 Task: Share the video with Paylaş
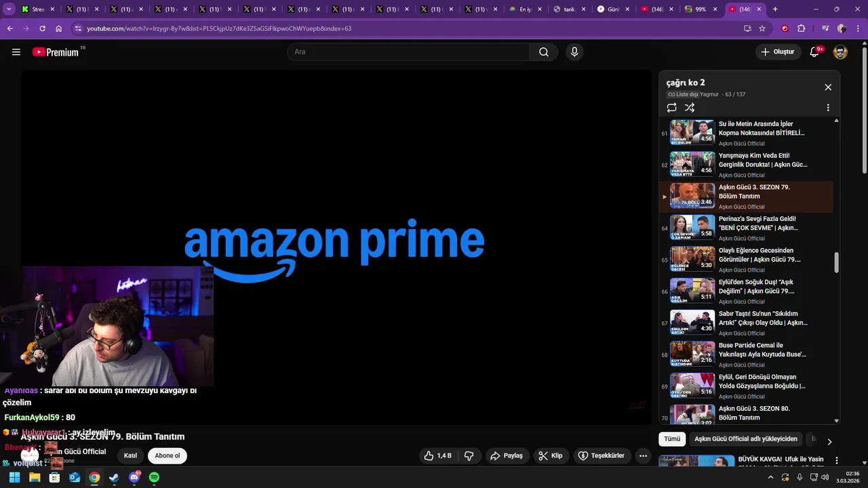click(507, 455)
